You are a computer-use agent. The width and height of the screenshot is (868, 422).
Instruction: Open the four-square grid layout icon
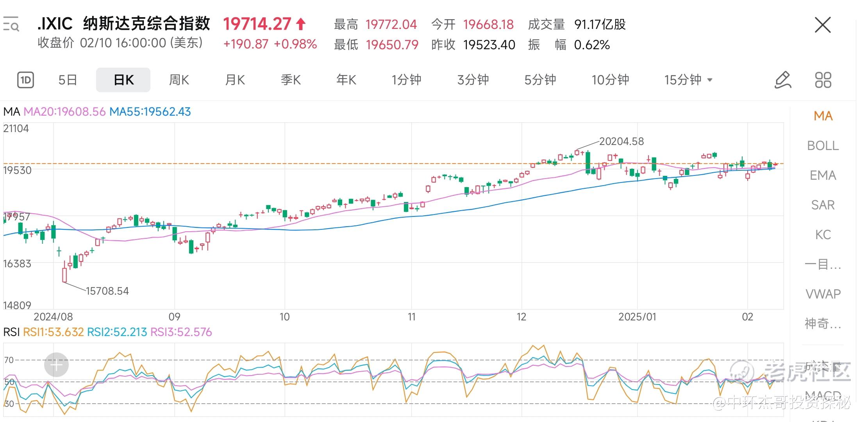point(823,80)
